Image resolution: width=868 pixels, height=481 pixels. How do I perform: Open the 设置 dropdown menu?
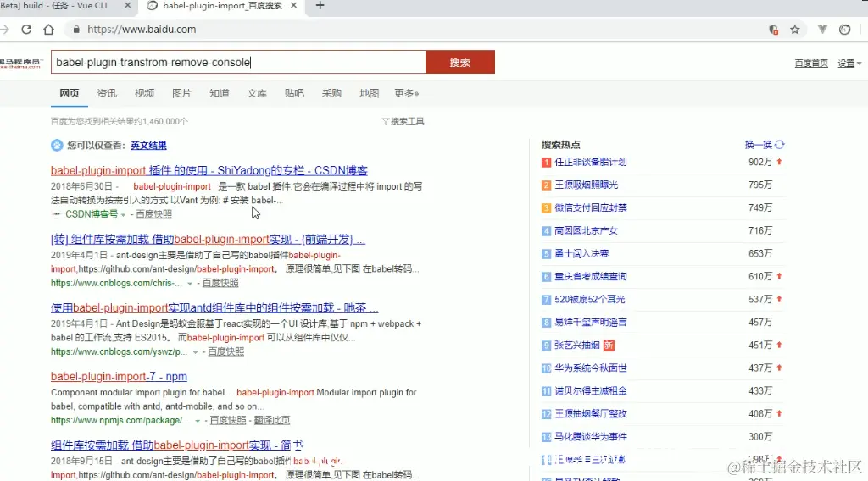click(x=849, y=64)
